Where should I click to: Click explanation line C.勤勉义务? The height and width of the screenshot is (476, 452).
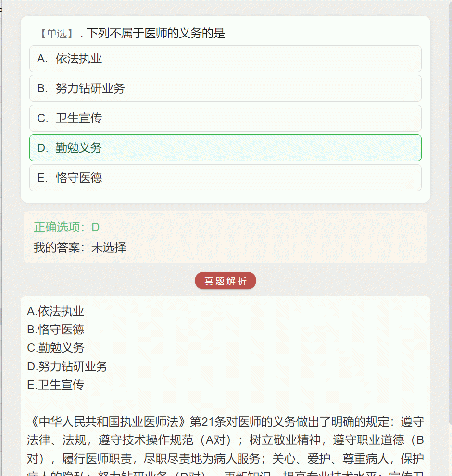[x=55, y=348]
